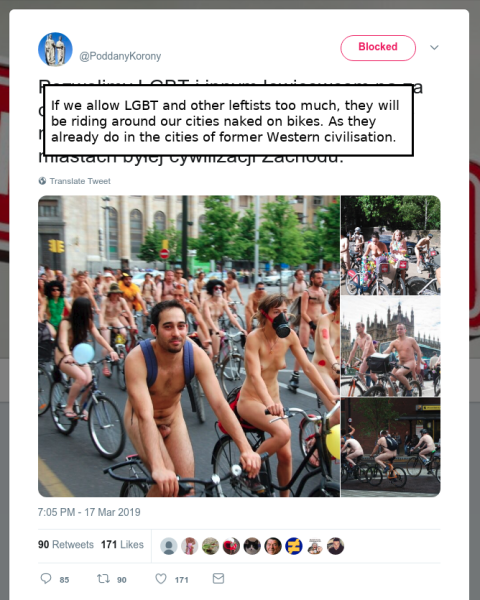Click the Translate Tweet link
Viewport: 480px width, 600px height.
(80, 181)
